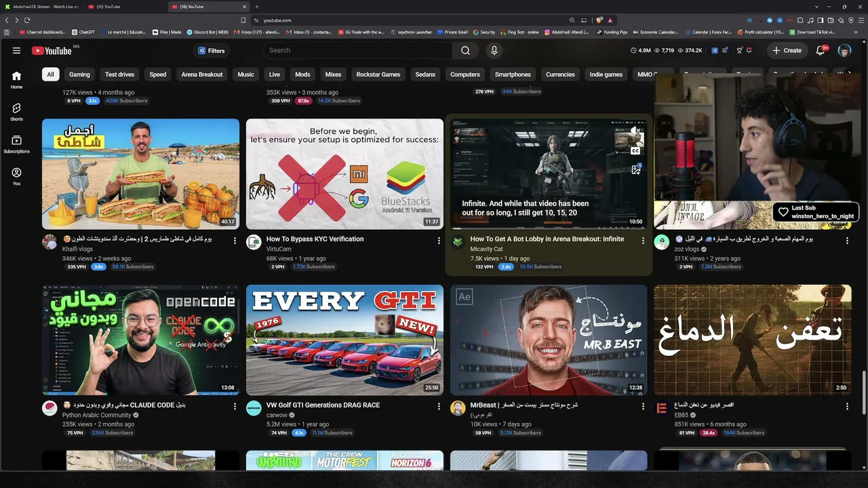The height and width of the screenshot is (488, 868).
Task: Open options for the EB85 video
Action: (847, 407)
